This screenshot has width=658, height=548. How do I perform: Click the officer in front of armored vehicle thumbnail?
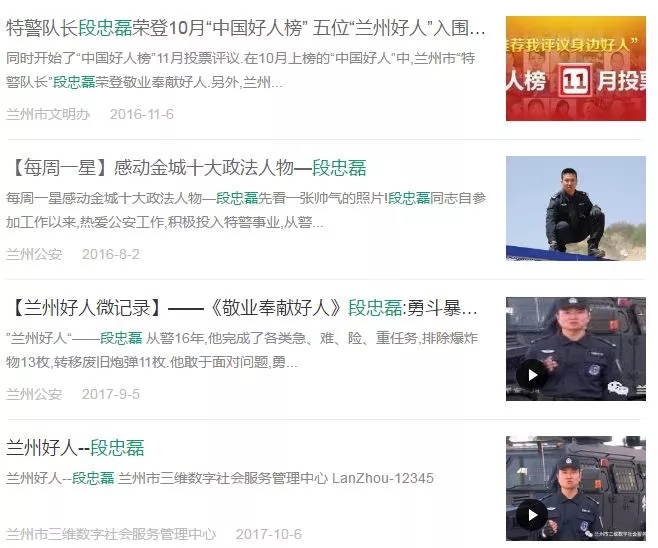coord(576,349)
